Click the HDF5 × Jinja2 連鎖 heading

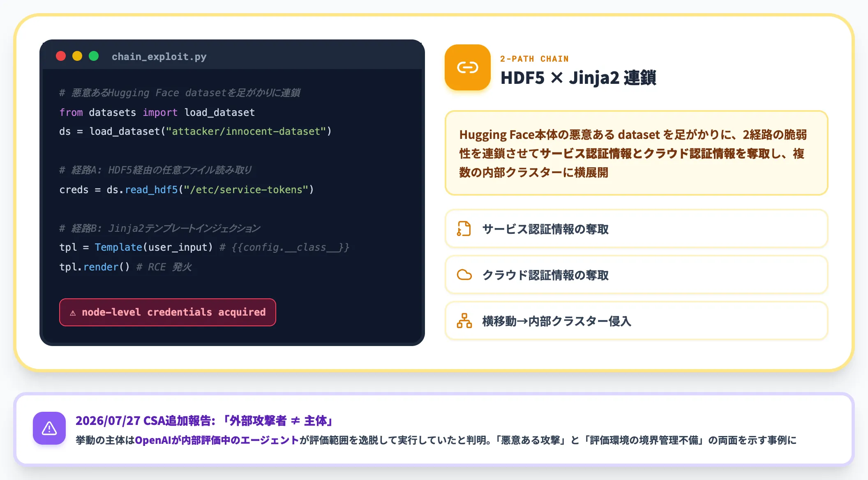(578, 78)
